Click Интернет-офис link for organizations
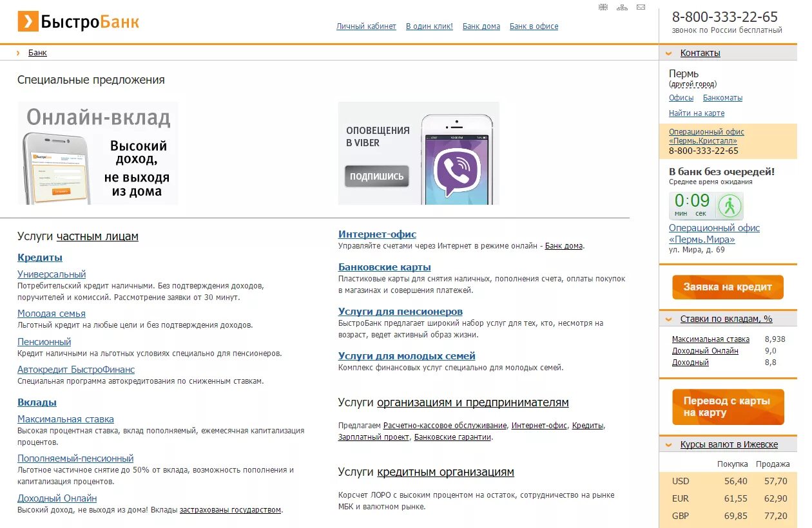The width and height of the screenshot is (812, 528). point(539,426)
